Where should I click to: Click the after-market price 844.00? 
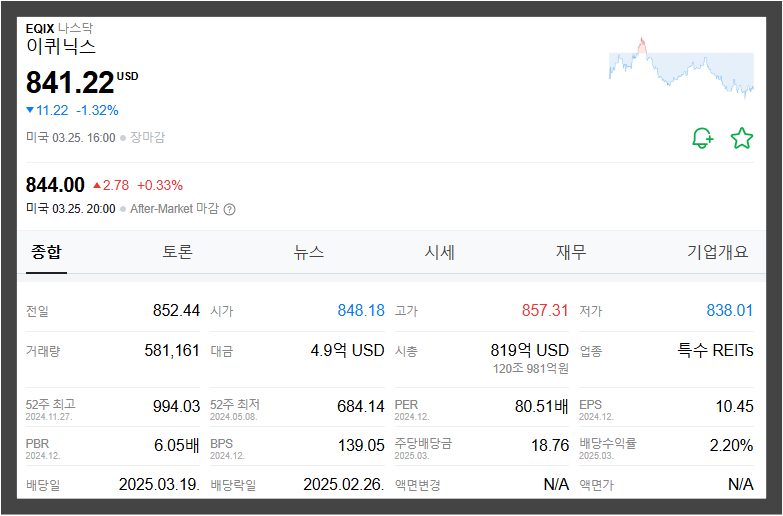(x=55, y=185)
